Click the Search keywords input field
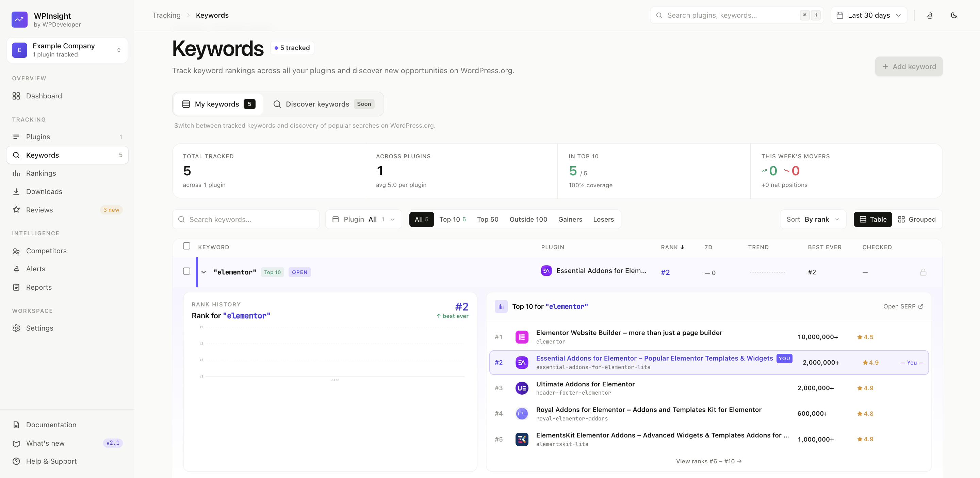Screen dimensions: 980x478 tap(246, 220)
